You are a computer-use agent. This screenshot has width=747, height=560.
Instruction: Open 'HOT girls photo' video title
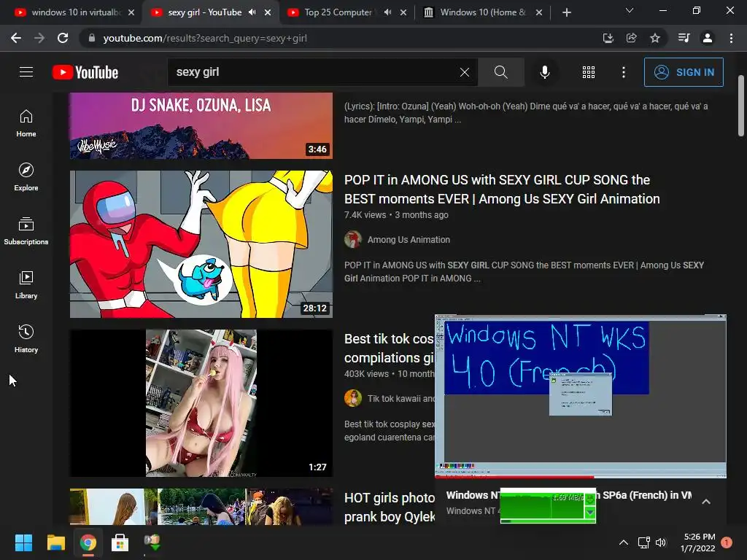(390, 507)
